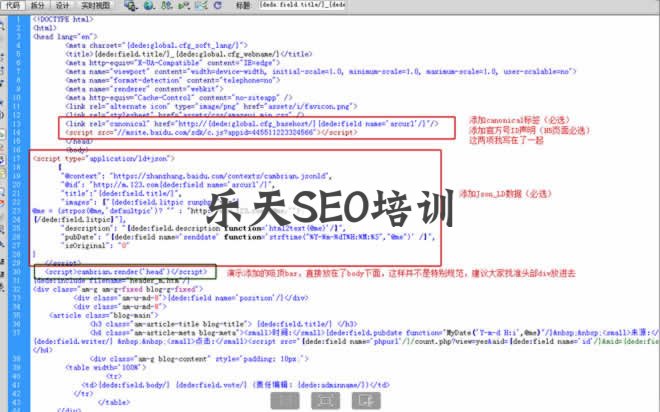This screenshot has height=412, width=660.
Task: Click the am-article-title h3 line
Action: (x=224, y=324)
